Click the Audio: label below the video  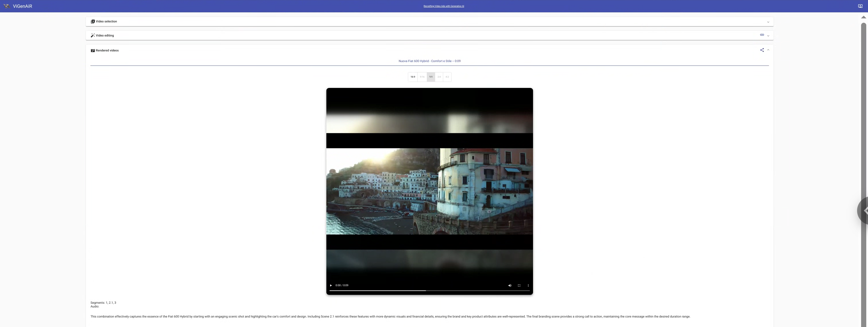[x=95, y=307]
